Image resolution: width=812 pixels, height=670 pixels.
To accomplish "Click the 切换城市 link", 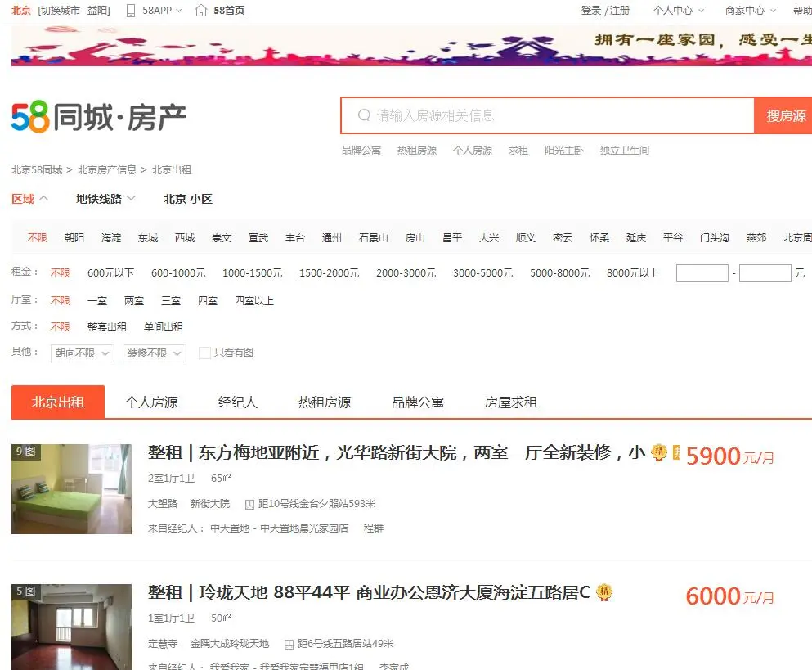I will (60, 11).
